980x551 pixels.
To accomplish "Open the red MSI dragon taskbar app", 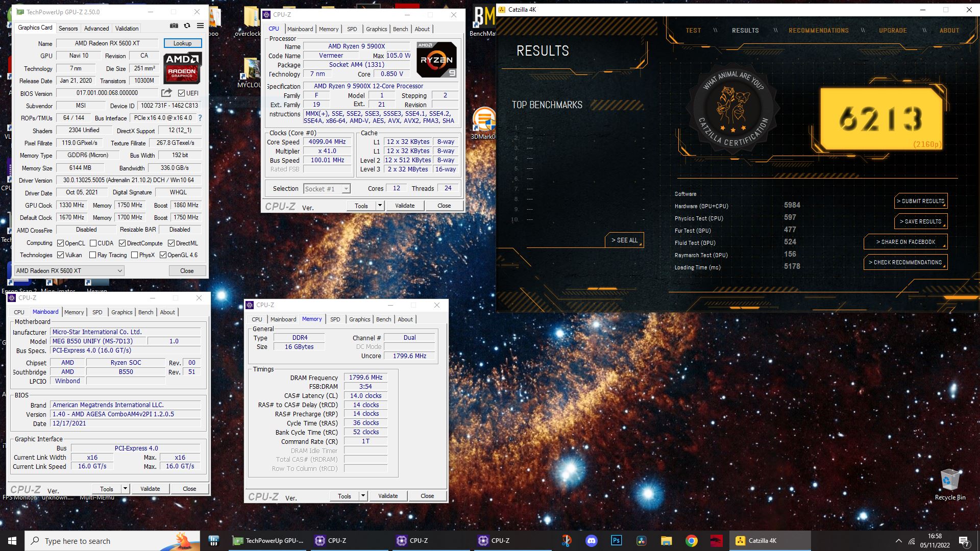I will click(717, 541).
